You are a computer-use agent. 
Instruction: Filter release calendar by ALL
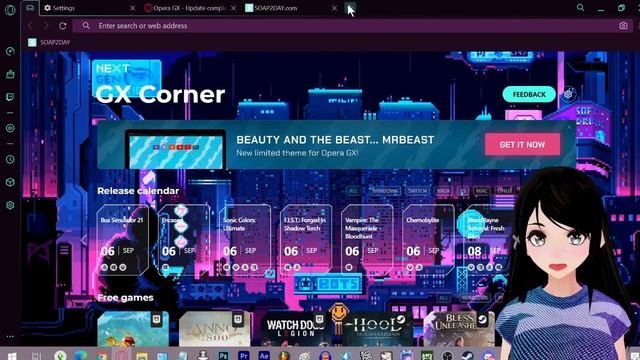(353, 191)
